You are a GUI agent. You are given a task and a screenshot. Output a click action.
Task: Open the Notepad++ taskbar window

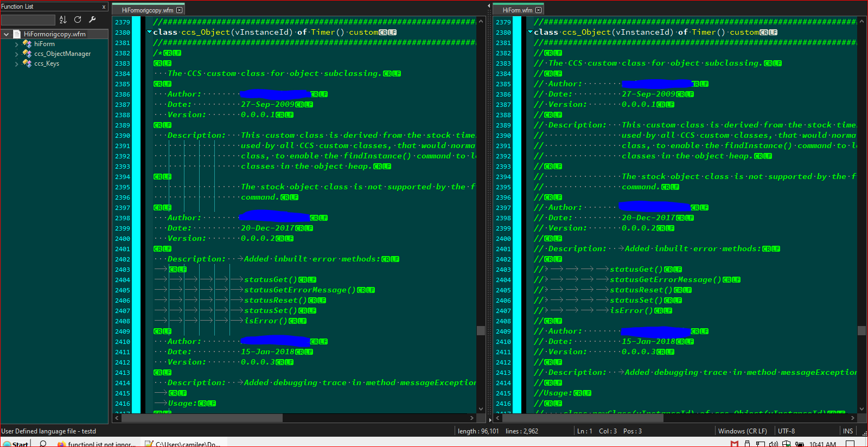pyautogui.click(x=183, y=443)
